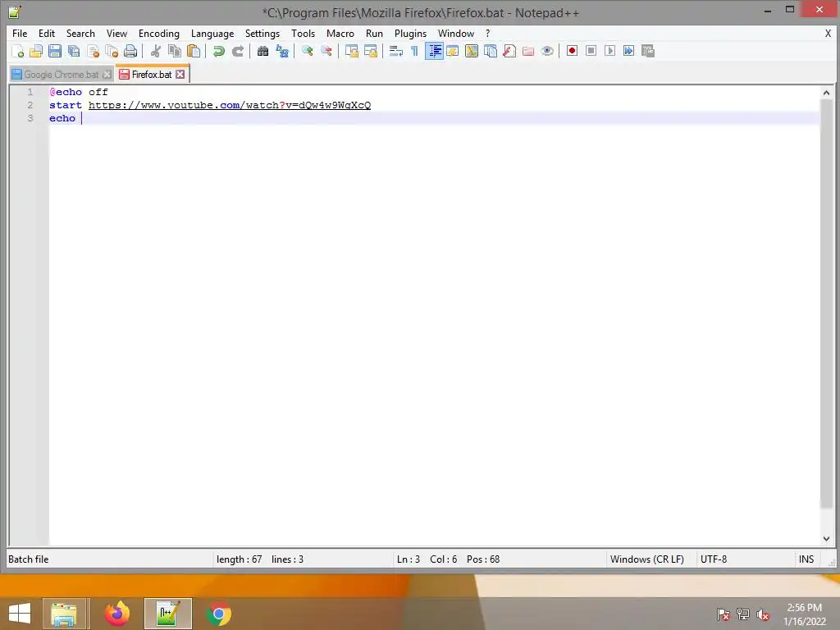Open the Language menu
Image resolution: width=840 pixels, height=630 pixels.
point(212,33)
